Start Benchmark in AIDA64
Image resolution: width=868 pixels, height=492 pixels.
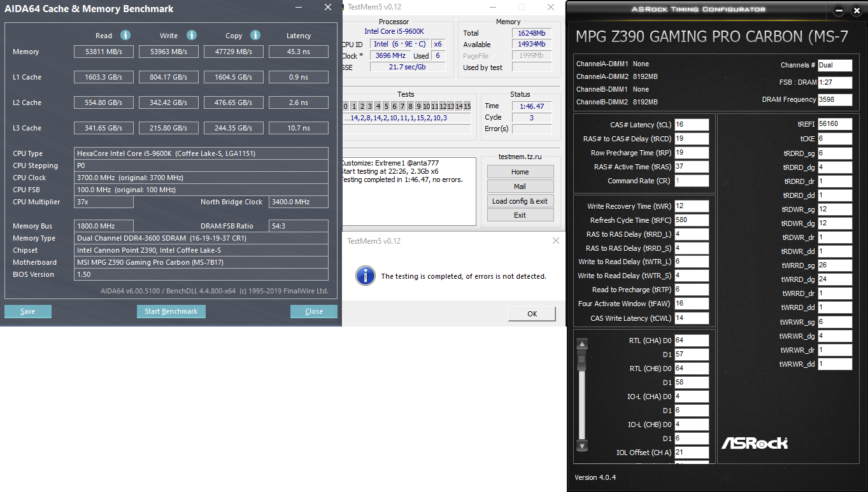[171, 311]
